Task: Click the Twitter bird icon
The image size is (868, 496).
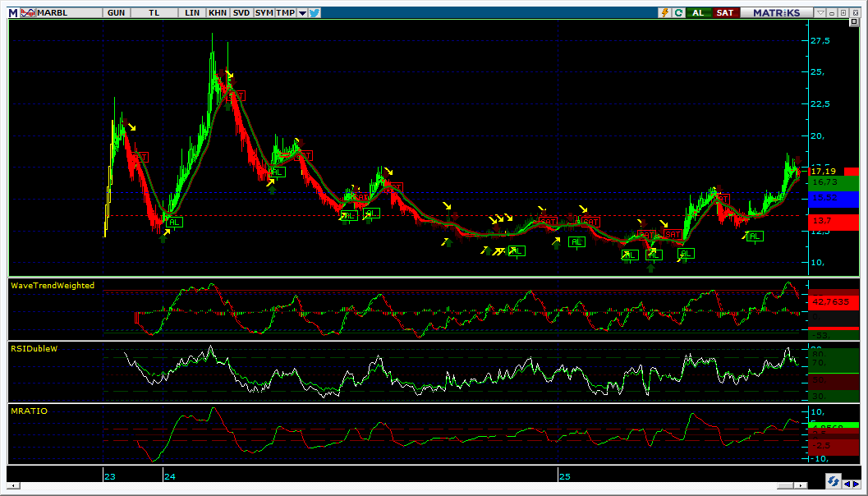Action: tap(315, 13)
